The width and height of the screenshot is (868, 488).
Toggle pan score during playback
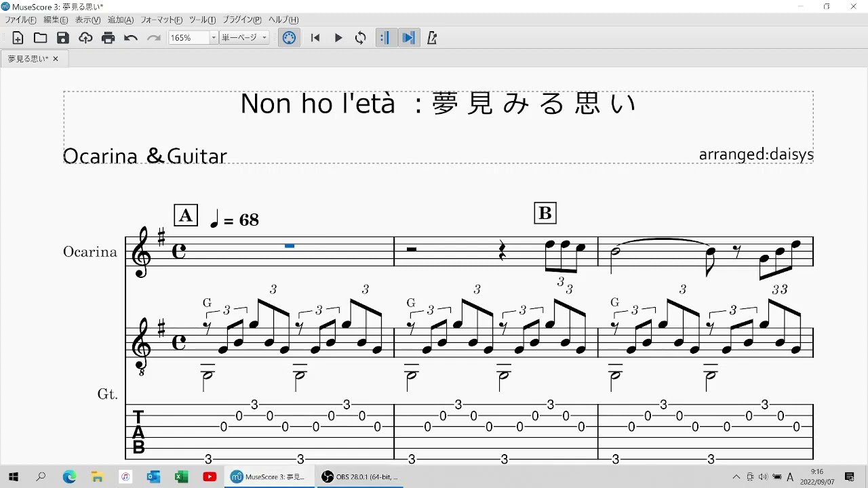point(408,38)
